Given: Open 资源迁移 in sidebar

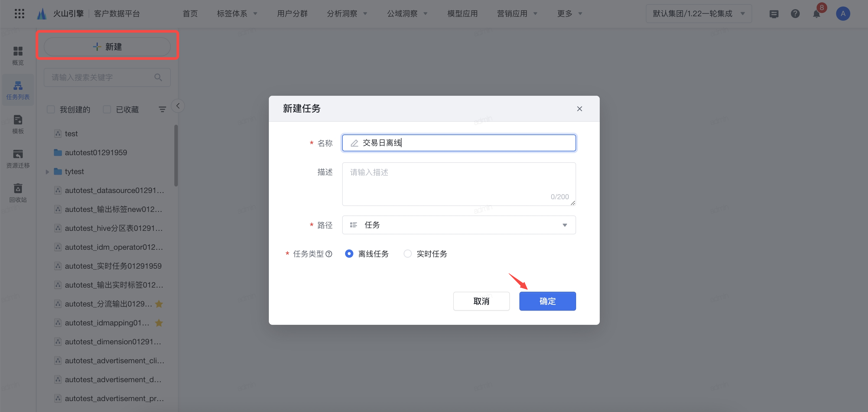Looking at the screenshot, I should pyautogui.click(x=18, y=159).
